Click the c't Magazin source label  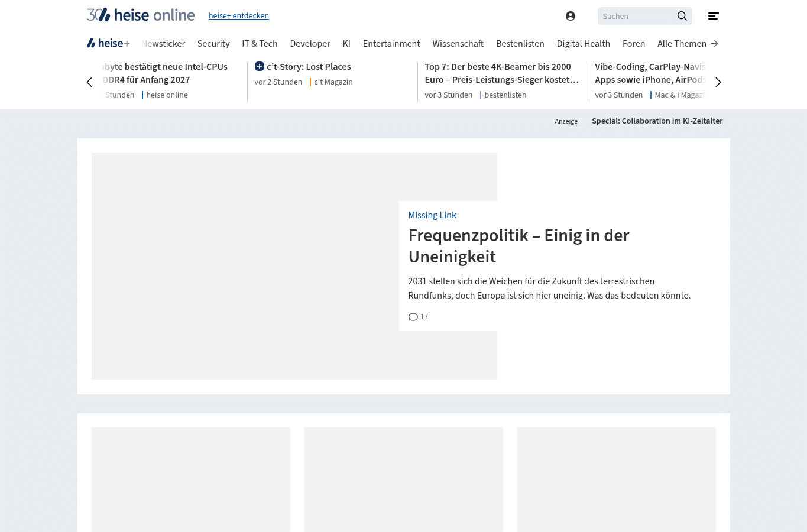[x=333, y=82]
